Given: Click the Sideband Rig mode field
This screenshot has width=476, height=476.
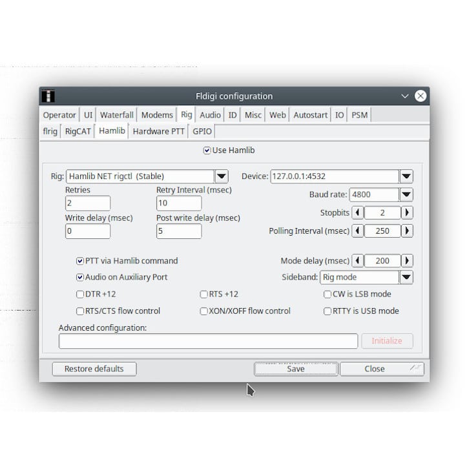Looking at the screenshot, I should tap(360, 277).
